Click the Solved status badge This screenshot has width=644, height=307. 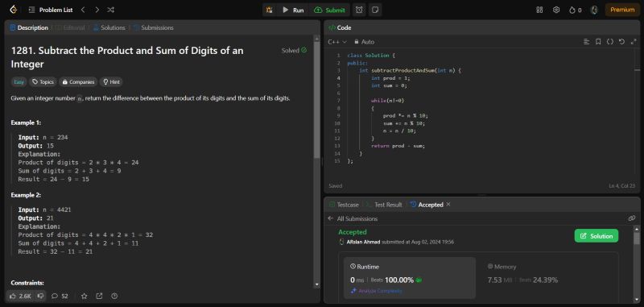click(294, 51)
